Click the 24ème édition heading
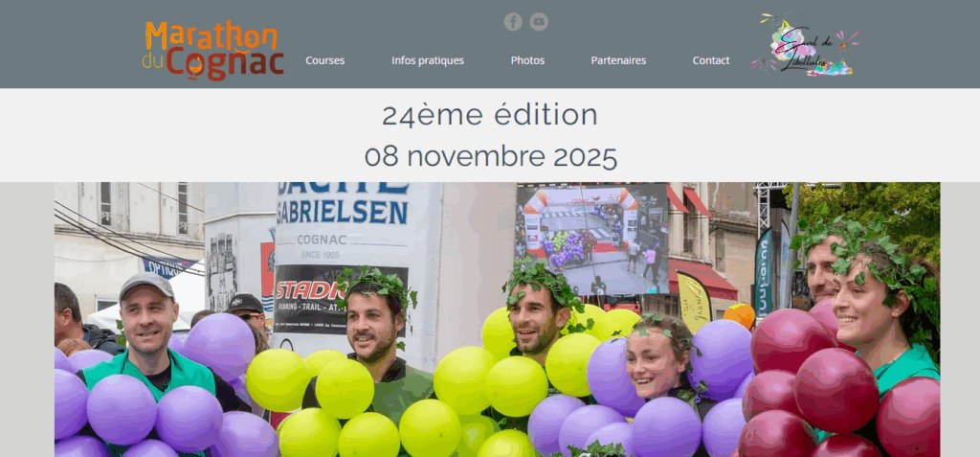This screenshot has width=980, height=457. 490,115
